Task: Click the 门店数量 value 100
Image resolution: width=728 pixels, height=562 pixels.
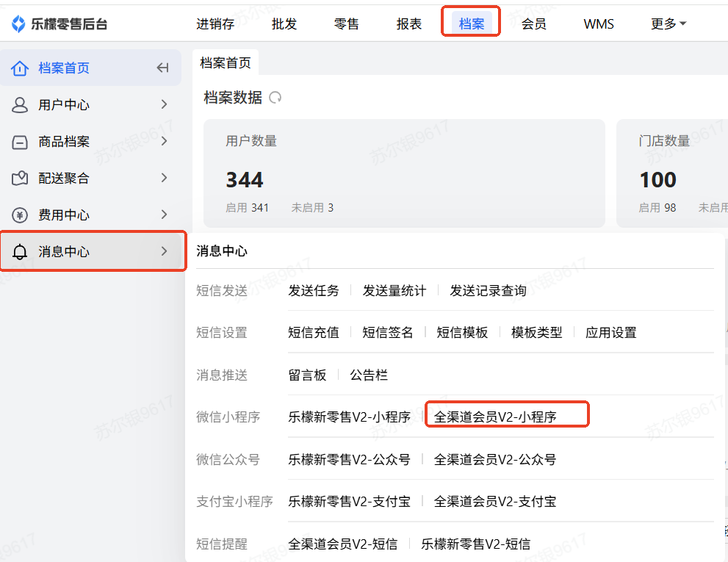Action: coord(658,180)
